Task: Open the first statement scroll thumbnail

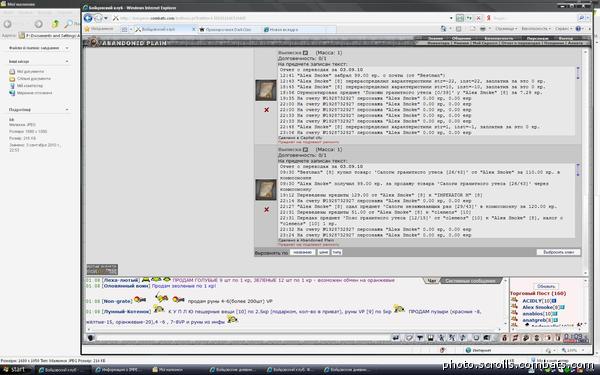Action: pos(266,90)
